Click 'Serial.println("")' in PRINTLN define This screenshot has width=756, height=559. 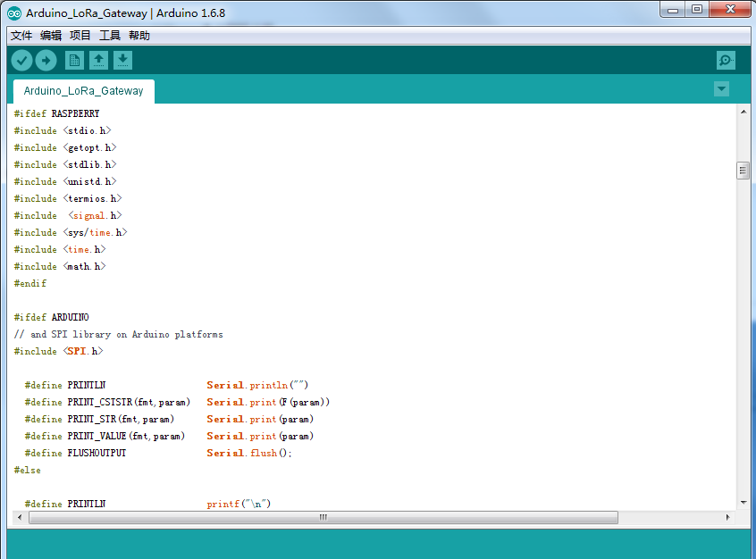(x=257, y=385)
